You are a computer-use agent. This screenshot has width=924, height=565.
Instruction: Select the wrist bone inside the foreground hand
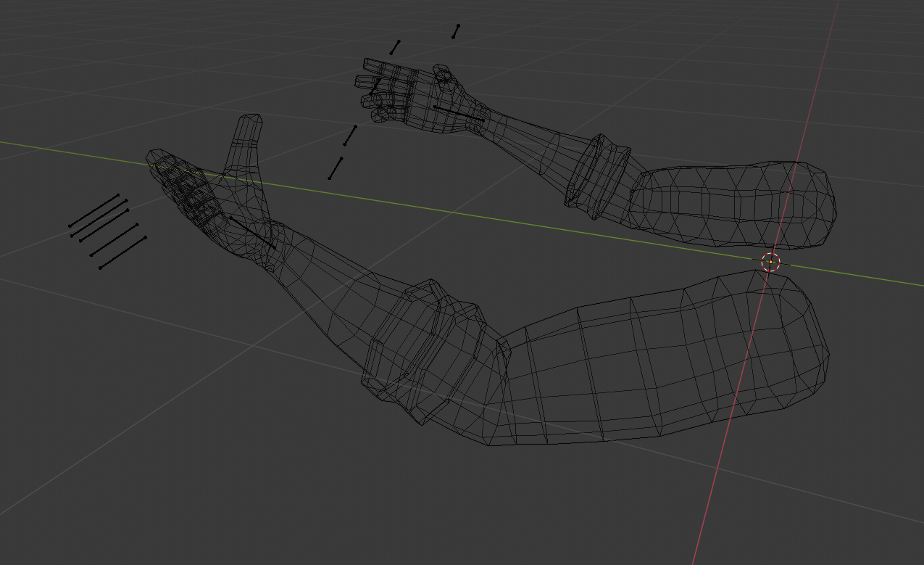[253, 233]
